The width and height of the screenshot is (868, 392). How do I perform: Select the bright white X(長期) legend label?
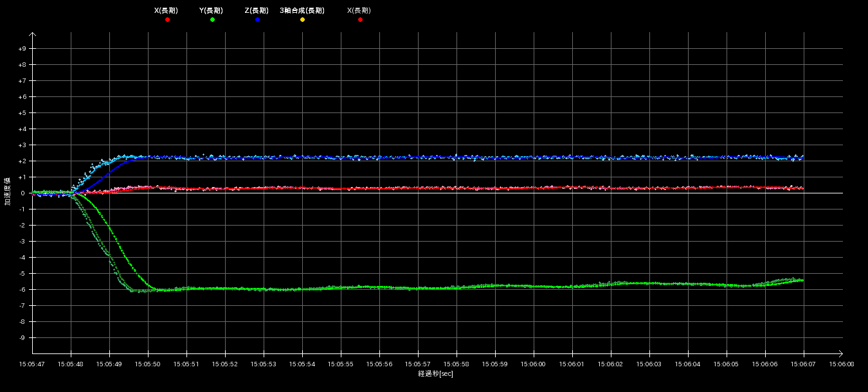pyautogui.click(x=167, y=11)
